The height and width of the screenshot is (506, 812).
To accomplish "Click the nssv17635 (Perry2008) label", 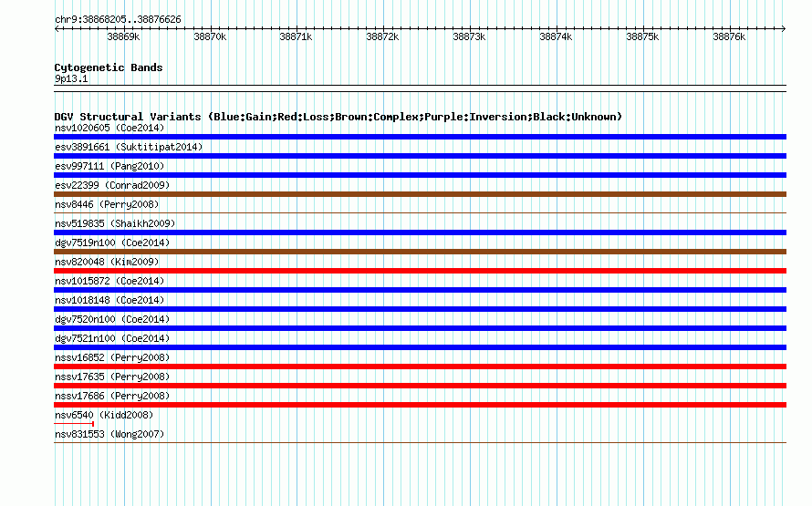I will 112,377.
